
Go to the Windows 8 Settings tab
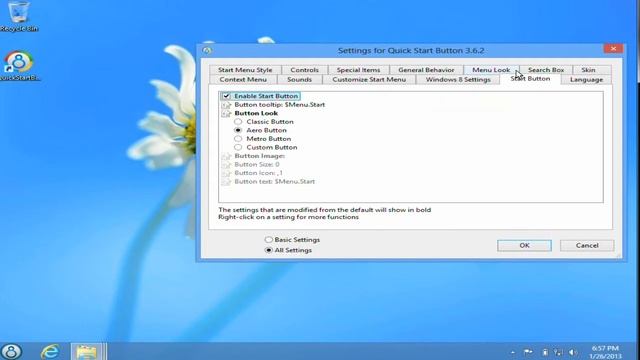point(458,80)
